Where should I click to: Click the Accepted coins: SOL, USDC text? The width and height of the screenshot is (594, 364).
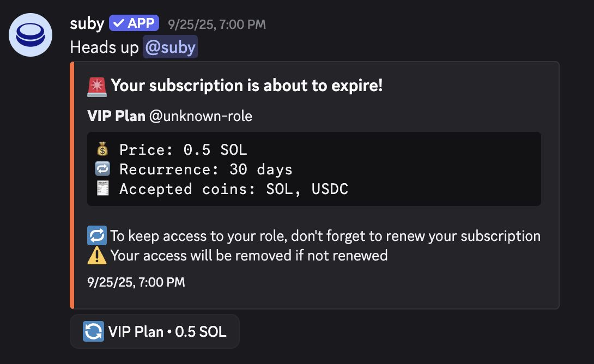[234, 189]
